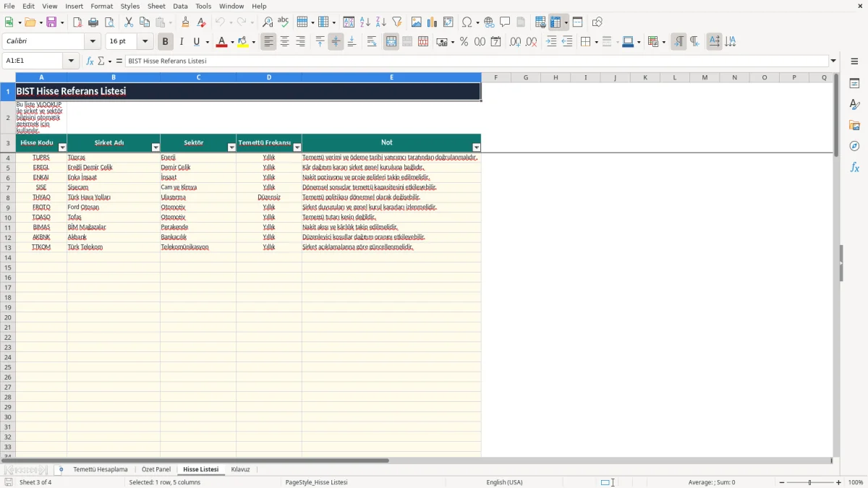Activate Clone Formatting paintbrush

click(x=185, y=22)
